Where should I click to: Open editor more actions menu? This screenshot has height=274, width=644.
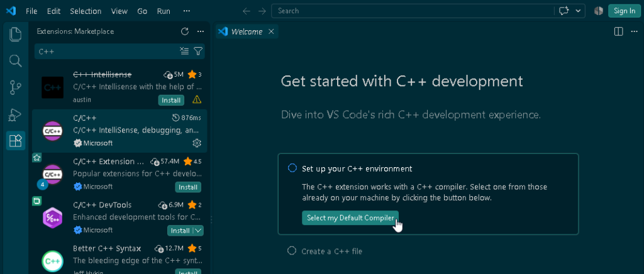634,31
